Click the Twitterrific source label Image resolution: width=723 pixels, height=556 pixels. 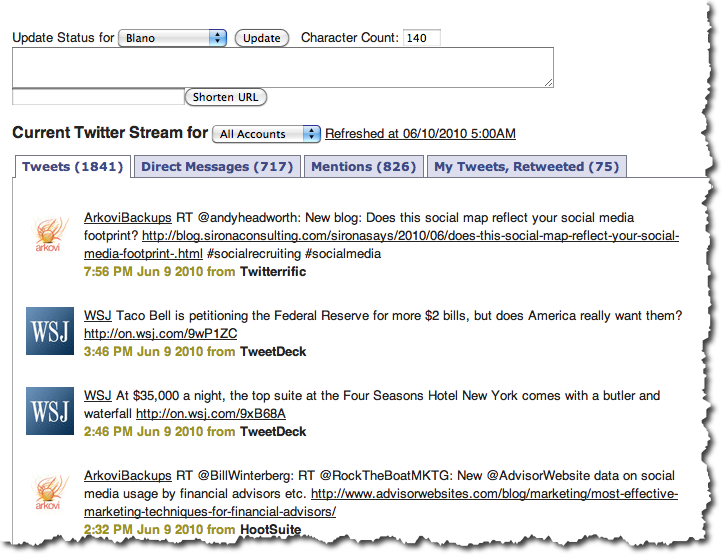coord(273,272)
